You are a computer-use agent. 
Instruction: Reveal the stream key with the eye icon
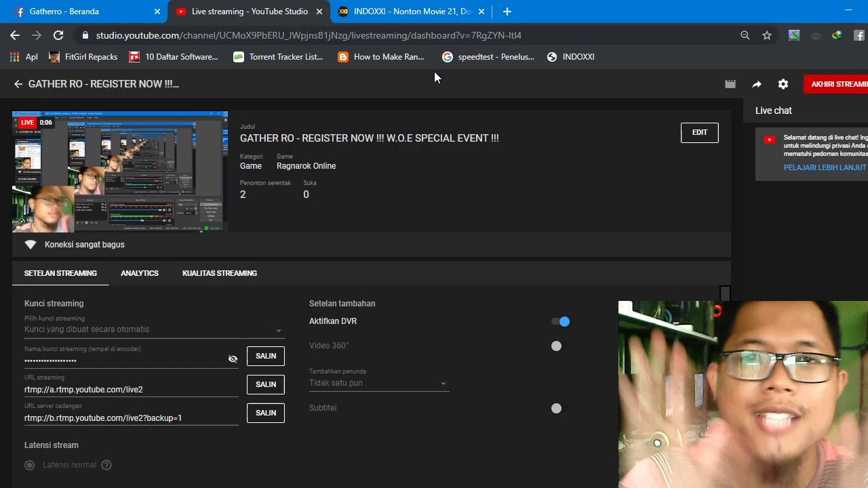233,359
